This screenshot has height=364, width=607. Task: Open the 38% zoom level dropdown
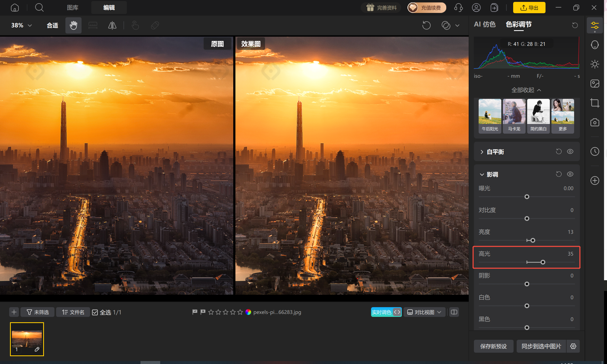[22, 25]
